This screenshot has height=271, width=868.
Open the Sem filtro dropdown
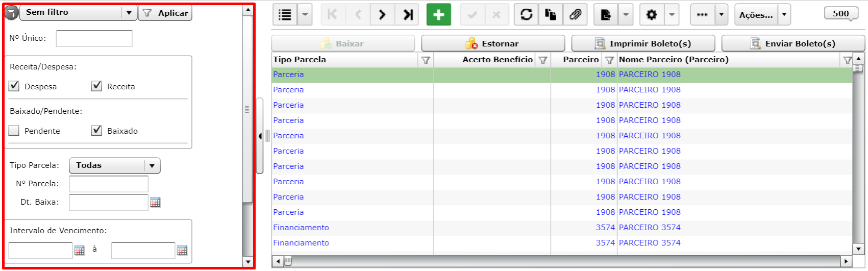[78, 13]
